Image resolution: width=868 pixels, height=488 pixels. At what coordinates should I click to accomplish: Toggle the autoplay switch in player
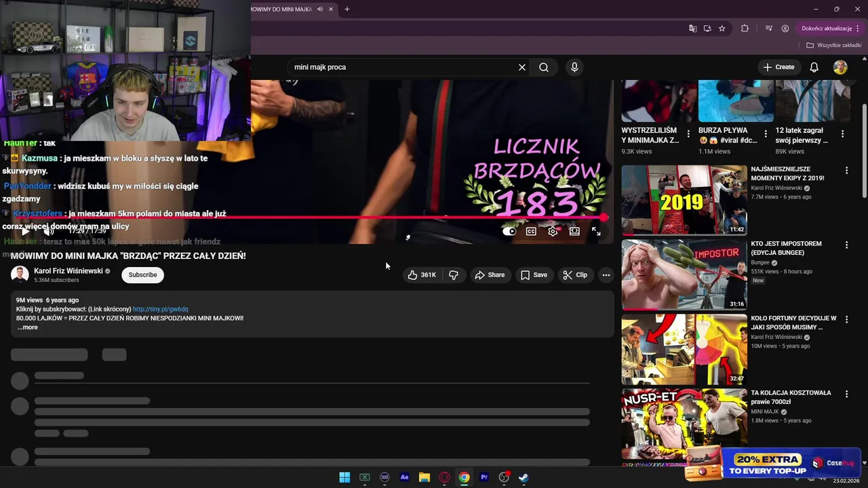coord(509,231)
